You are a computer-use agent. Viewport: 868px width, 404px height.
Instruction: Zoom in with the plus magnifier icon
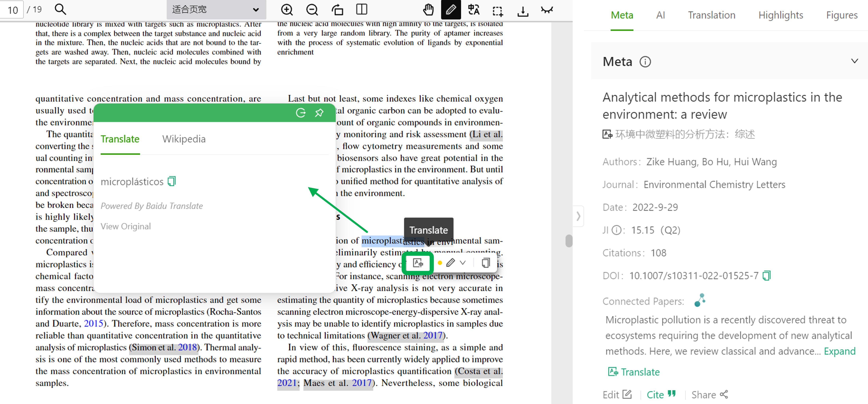287,10
